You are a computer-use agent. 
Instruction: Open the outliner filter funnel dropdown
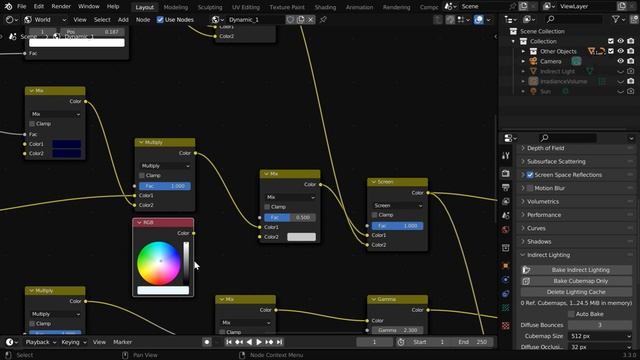[x=618, y=19]
